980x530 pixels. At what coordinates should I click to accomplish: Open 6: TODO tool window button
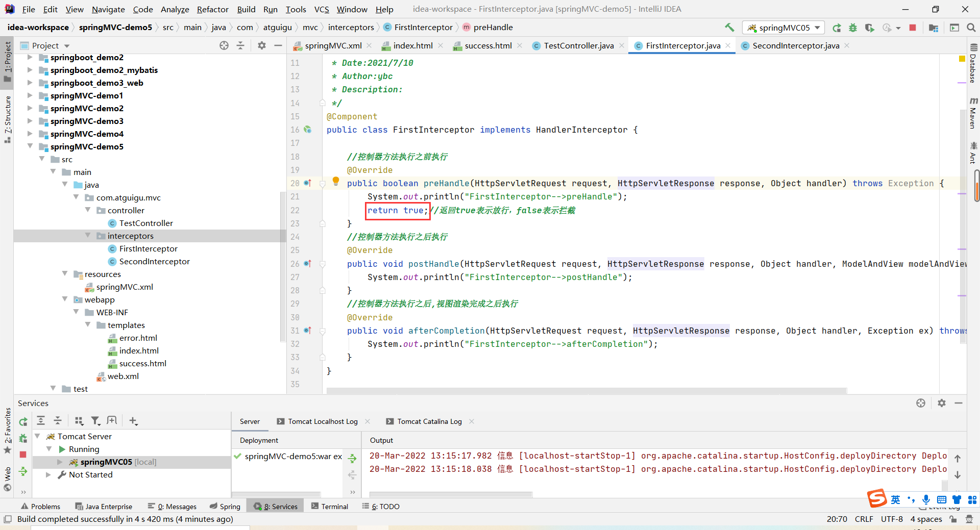coord(381,507)
